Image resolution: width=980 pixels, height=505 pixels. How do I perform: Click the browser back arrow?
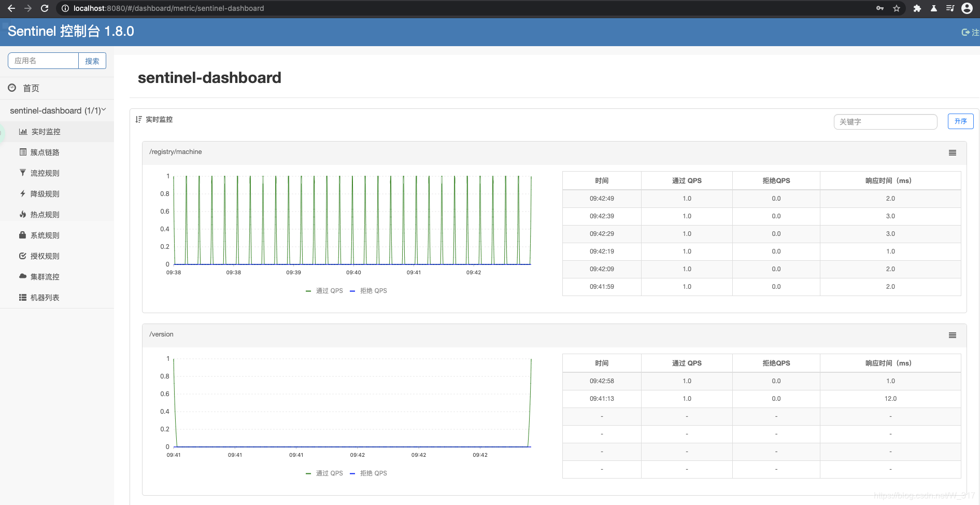click(11, 8)
